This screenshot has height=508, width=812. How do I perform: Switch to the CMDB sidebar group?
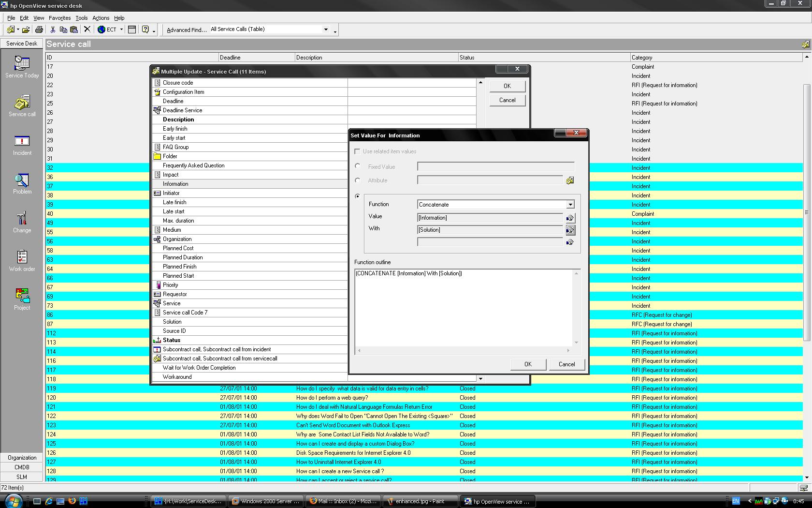(22, 467)
